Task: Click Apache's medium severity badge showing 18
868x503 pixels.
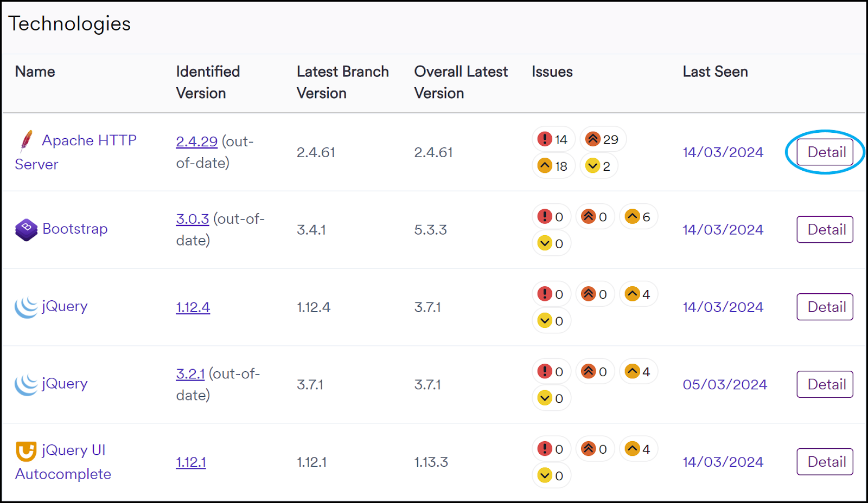Action: point(553,166)
